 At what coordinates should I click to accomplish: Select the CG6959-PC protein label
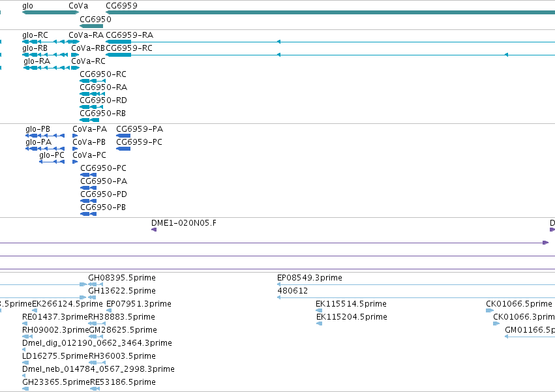click(139, 142)
